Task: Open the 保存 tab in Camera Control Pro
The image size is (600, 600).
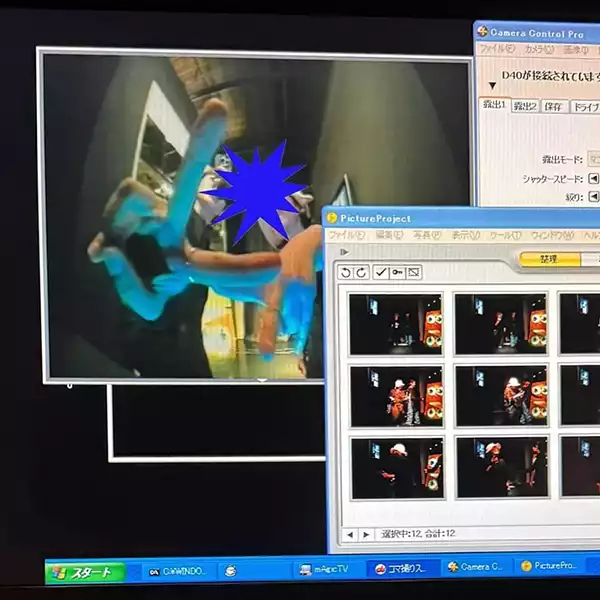Action: 554,106
